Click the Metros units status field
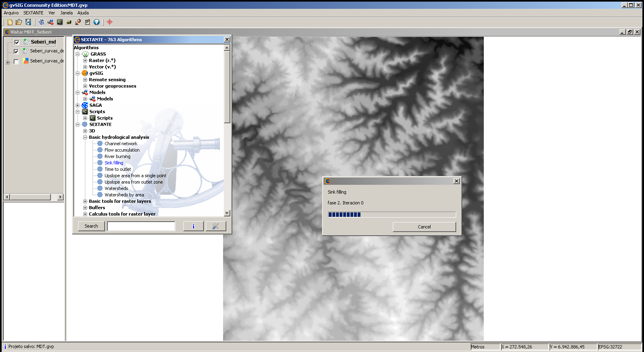Viewport: 644px width, 352px height. [x=485, y=347]
